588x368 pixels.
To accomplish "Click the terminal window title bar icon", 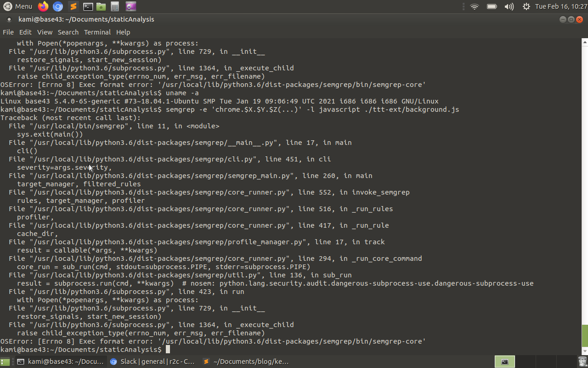I will point(9,19).
